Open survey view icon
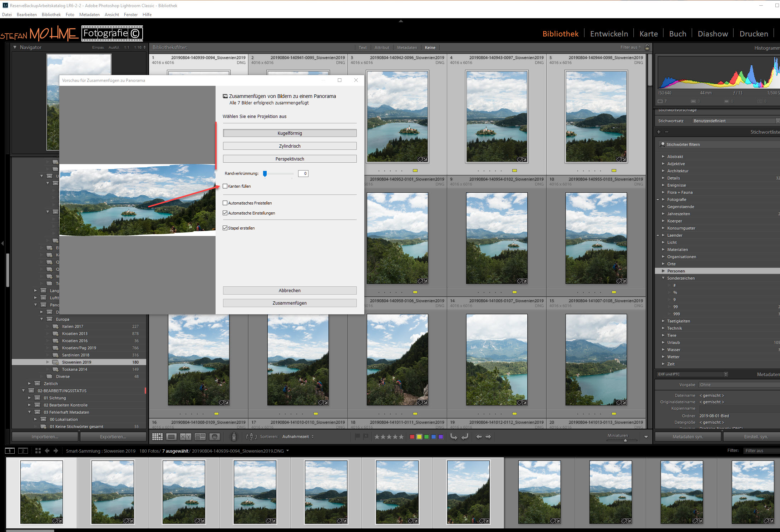This screenshot has height=532, width=780. [200, 437]
